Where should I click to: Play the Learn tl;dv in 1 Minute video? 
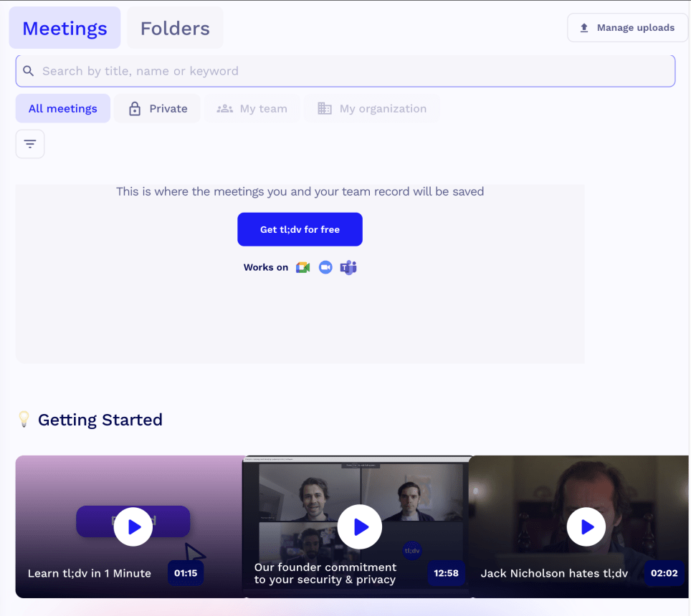(133, 526)
